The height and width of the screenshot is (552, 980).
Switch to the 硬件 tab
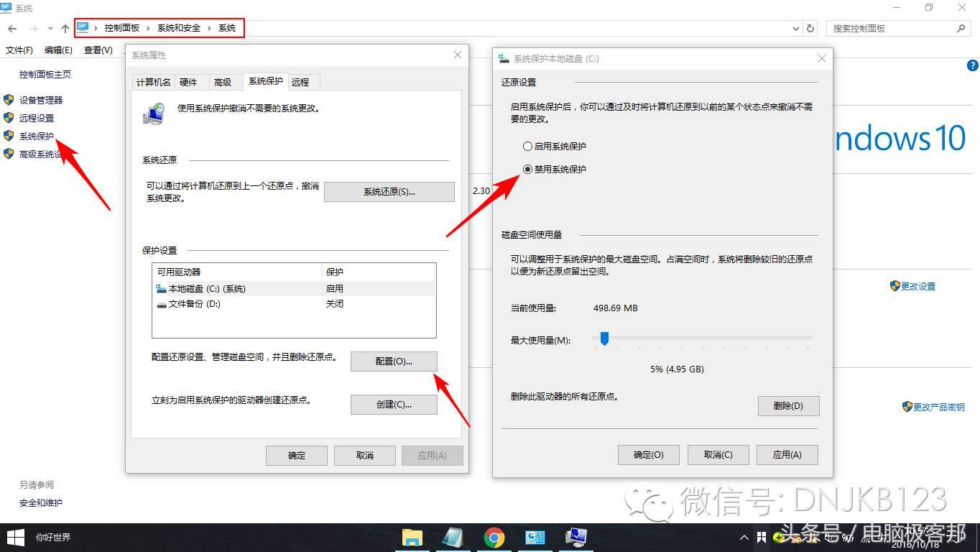pos(189,81)
